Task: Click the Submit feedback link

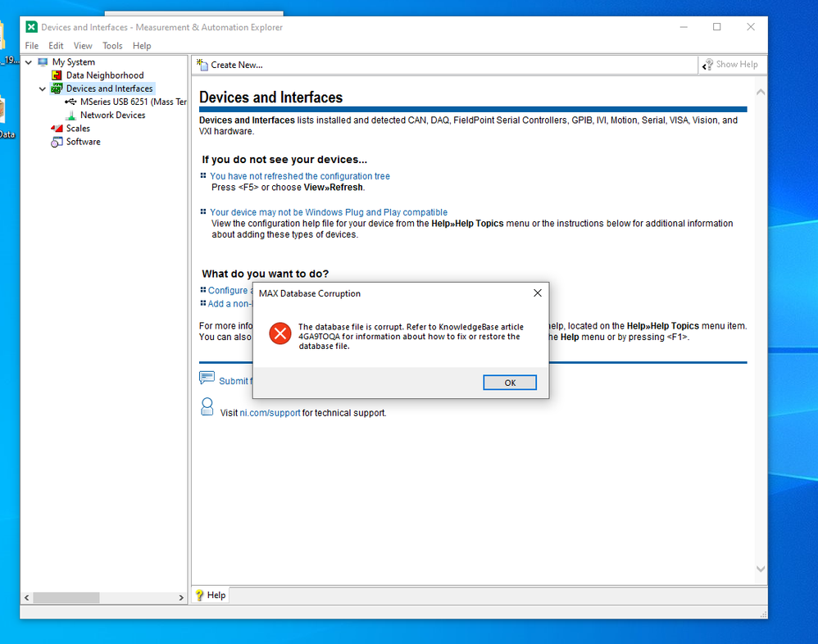Action: coord(236,381)
